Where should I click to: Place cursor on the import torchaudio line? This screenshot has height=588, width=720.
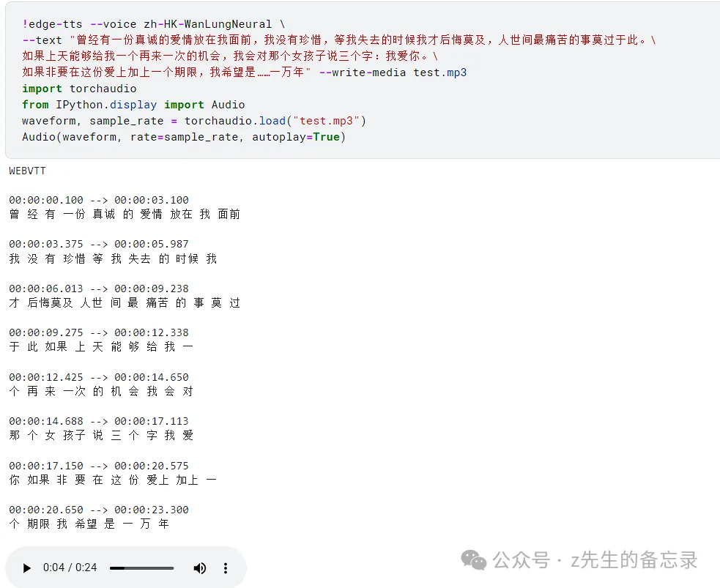pos(79,89)
